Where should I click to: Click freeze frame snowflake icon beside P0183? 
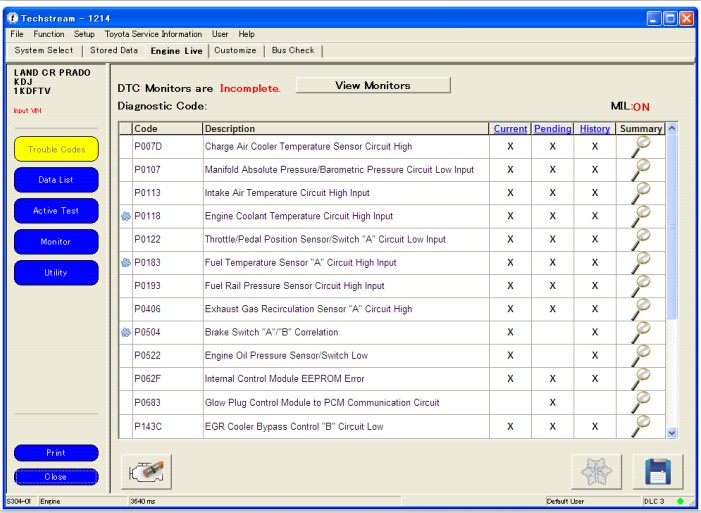pyautogui.click(x=126, y=263)
